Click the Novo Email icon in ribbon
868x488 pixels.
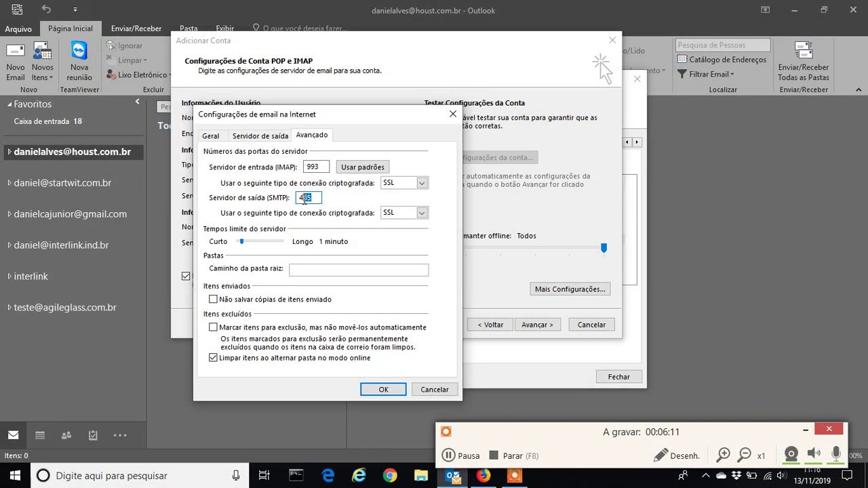click(x=16, y=62)
